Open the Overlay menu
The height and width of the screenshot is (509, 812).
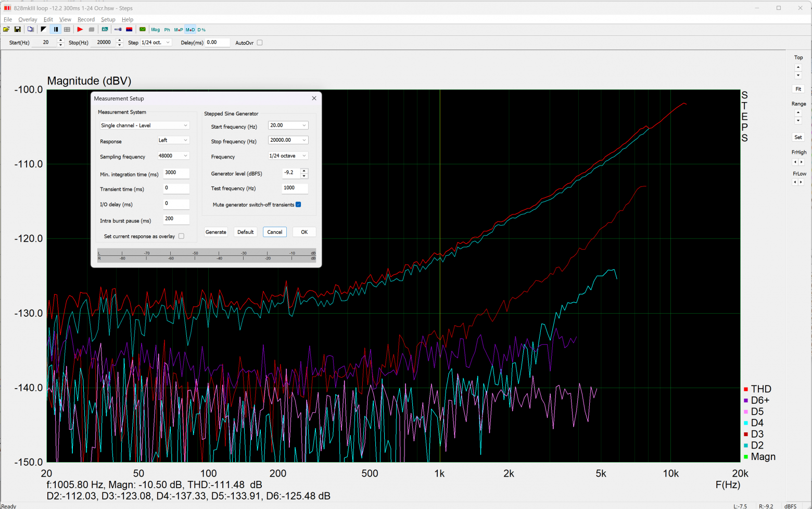(28, 20)
